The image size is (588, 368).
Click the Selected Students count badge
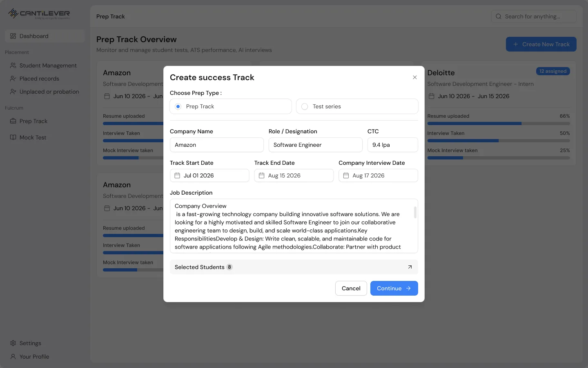[229, 267]
